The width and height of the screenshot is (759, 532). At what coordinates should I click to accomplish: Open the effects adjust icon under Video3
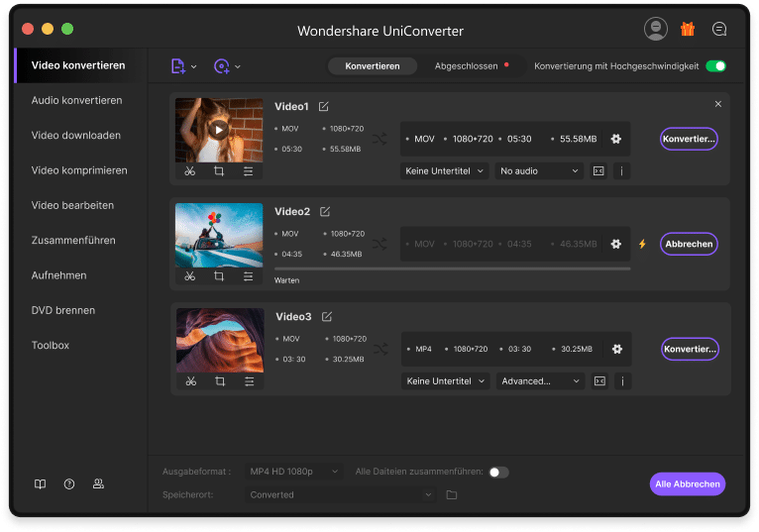click(x=248, y=381)
